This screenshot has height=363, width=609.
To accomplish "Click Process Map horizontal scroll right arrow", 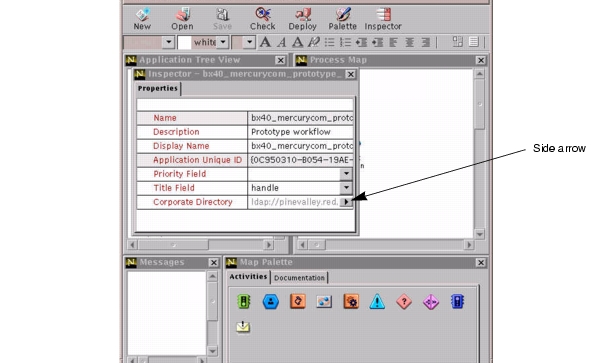I will (x=469, y=245).
